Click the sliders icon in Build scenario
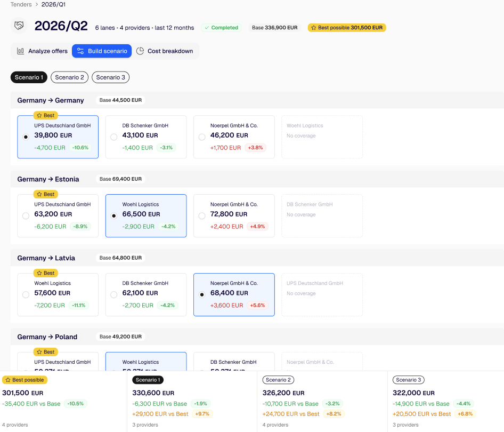Viewport: 504px width, 432px height. 80,51
